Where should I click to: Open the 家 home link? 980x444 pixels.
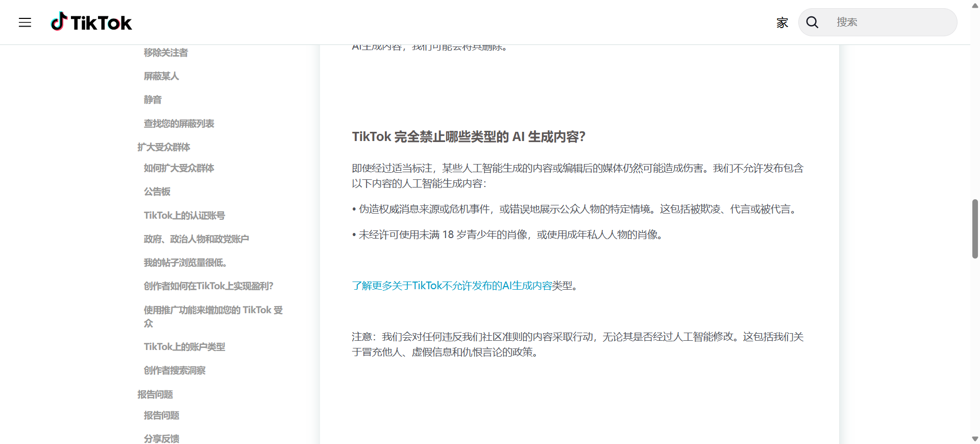[782, 22]
